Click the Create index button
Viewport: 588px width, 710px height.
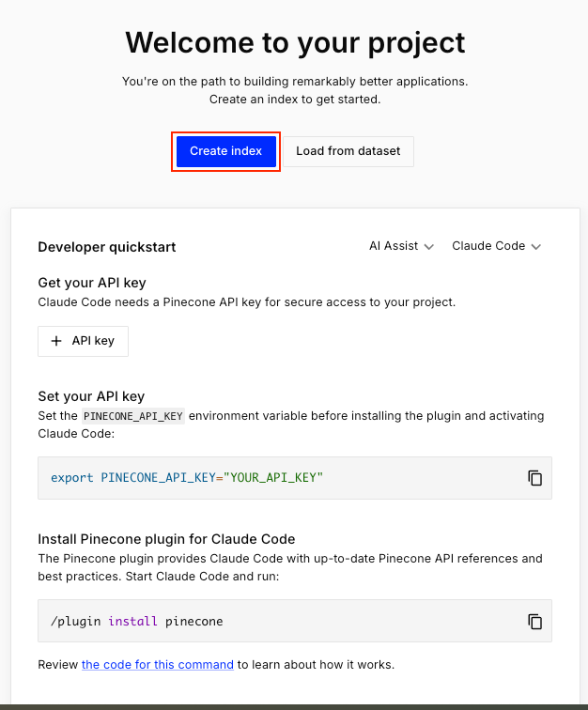[x=225, y=151]
